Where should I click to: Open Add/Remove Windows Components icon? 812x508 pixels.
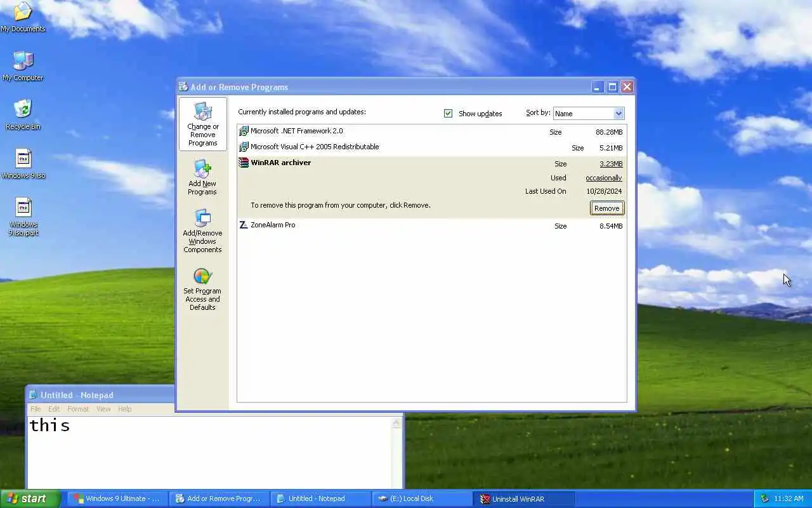pos(202,218)
